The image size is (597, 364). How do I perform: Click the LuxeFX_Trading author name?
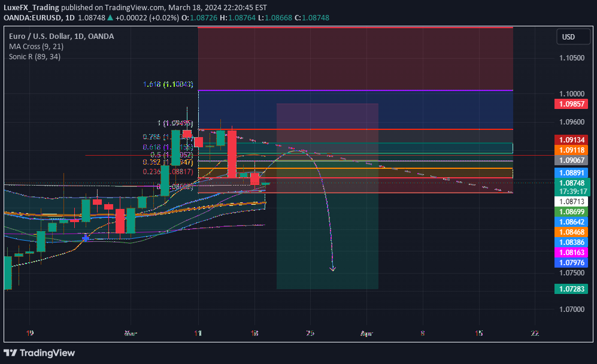[x=31, y=7]
